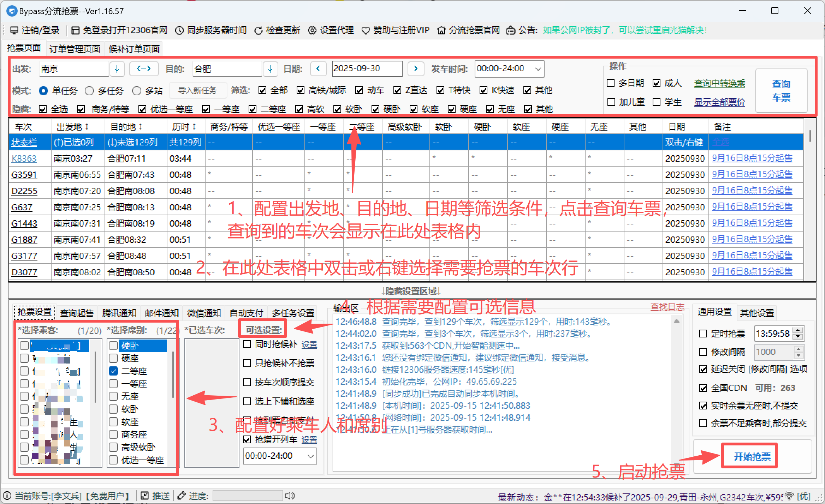The width and height of the screenshot is (825, 504).
Task: Click the start ticket grabbing button
Action: (x=752, y=456)
